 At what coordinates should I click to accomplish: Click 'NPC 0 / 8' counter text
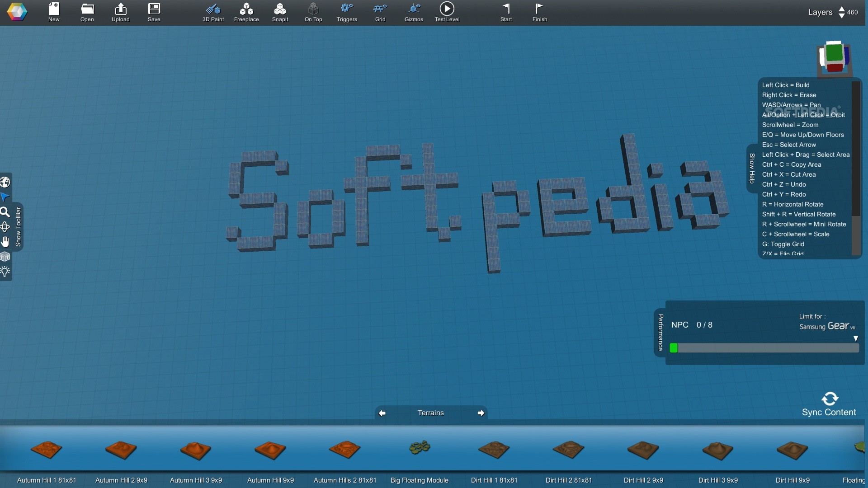tap(692, 325)
